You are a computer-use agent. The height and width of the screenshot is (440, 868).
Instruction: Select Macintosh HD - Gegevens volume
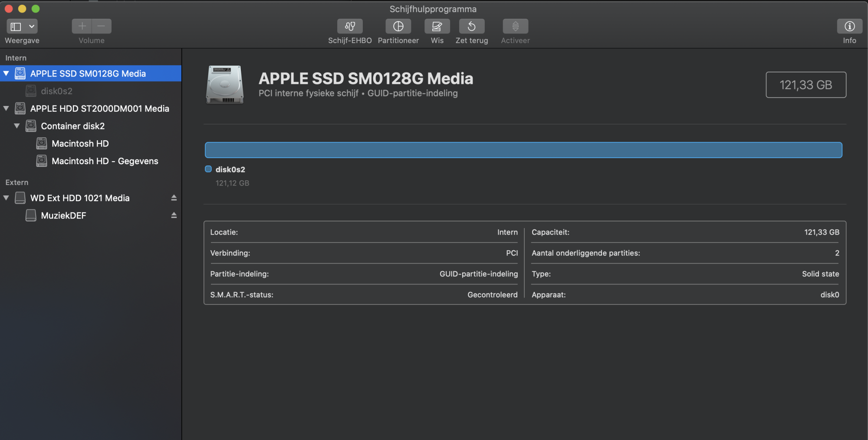click(105, 161)
